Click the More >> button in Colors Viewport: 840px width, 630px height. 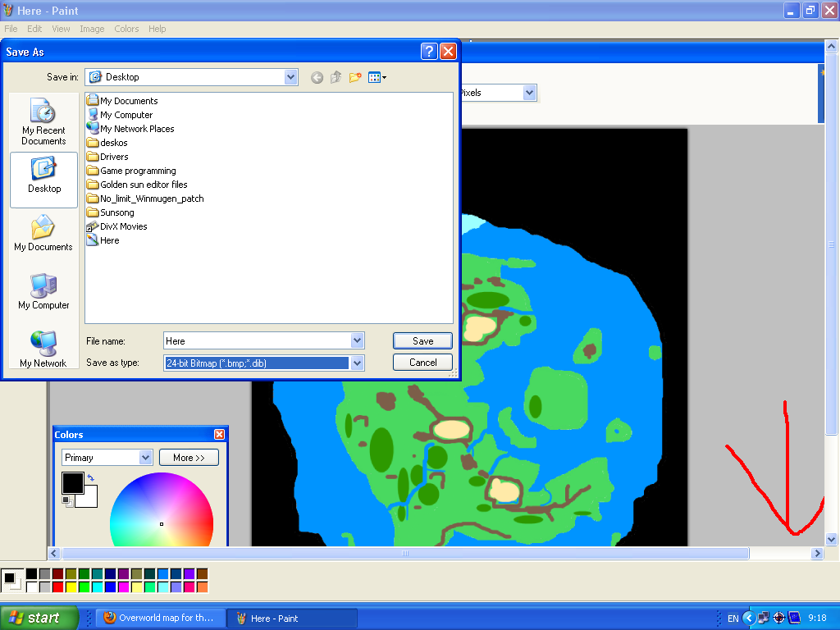pos(189,458)
